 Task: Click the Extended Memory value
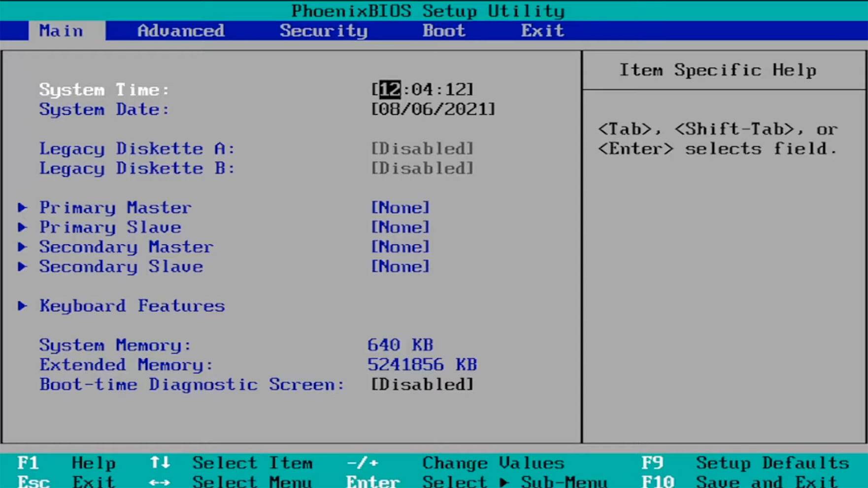pyautogui.click(x=422, y=364)
